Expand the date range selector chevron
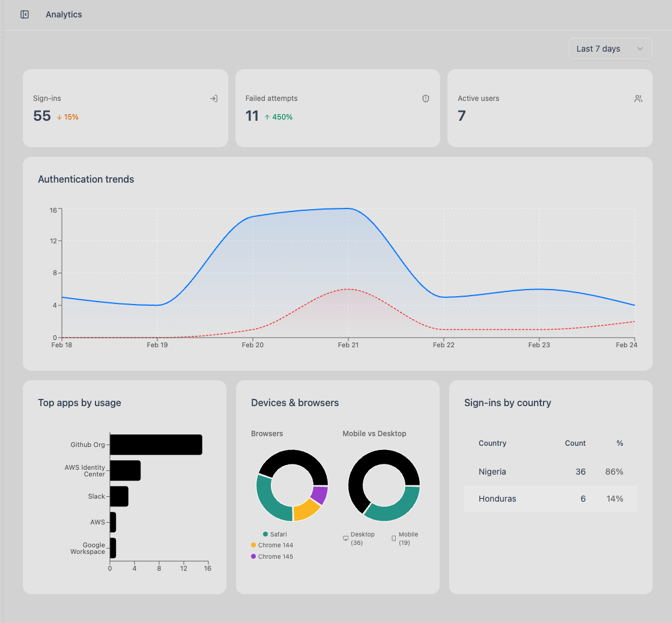The image size is (672, 623). coord(641,49)
